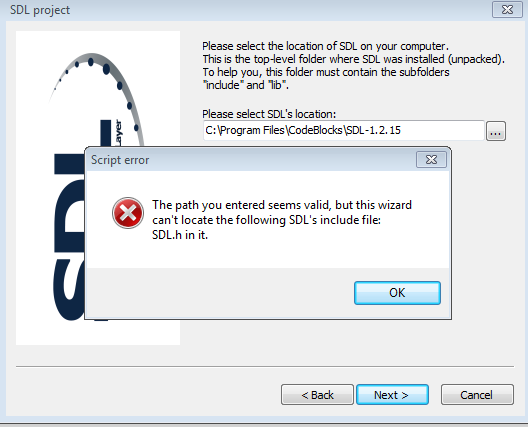Advance the wizard with Next
The image size is (528, 427).
click(392, 395)
